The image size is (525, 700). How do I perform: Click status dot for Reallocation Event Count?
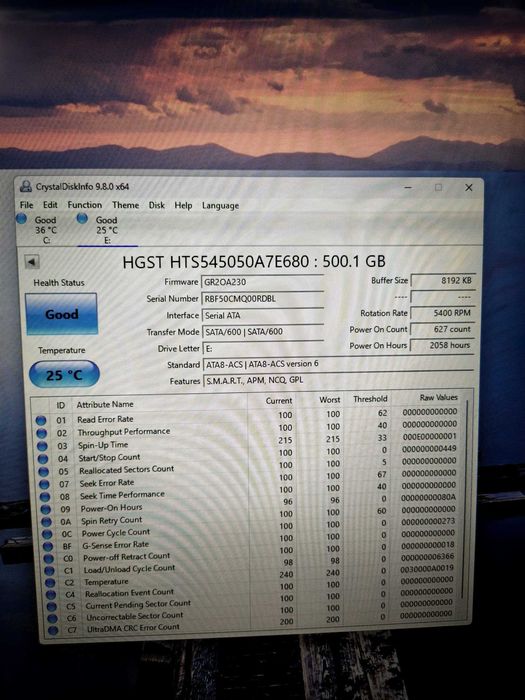pos(51,595)
